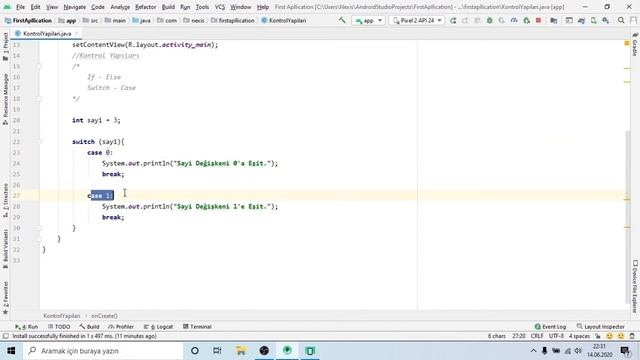Open the AVD Manager icon
The height and width of the screenshot is (360, 640).
click(x=593, y=20)
